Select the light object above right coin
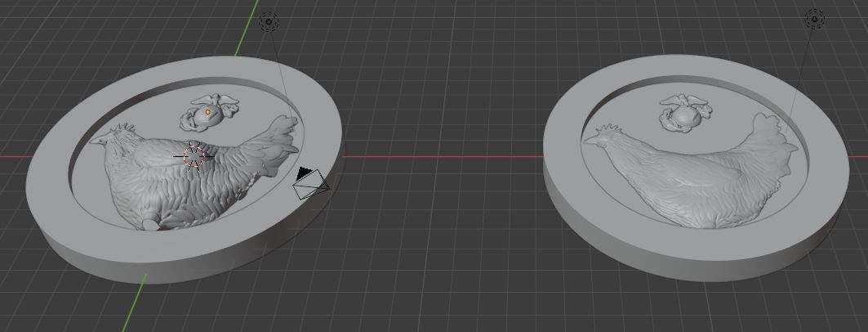 point(815,18)
